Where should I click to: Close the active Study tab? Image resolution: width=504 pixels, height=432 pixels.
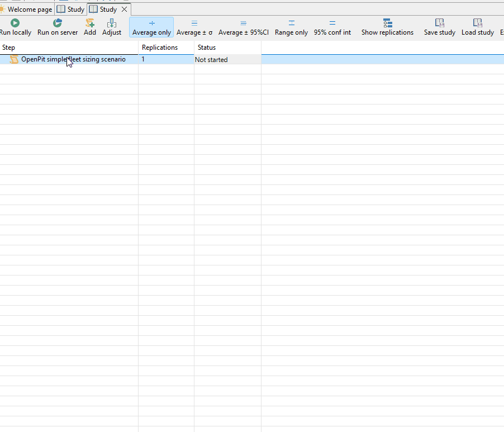(125, 10)
